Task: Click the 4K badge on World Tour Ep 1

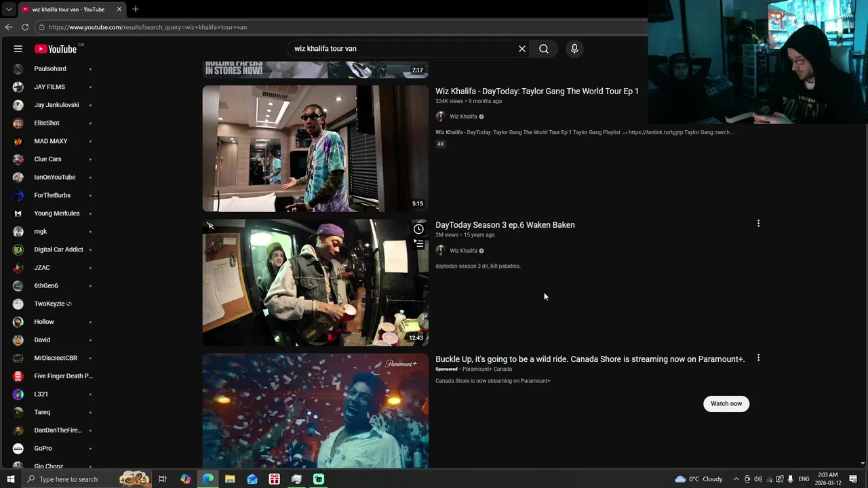Action: pyautogui.click(x=441, y=144)
